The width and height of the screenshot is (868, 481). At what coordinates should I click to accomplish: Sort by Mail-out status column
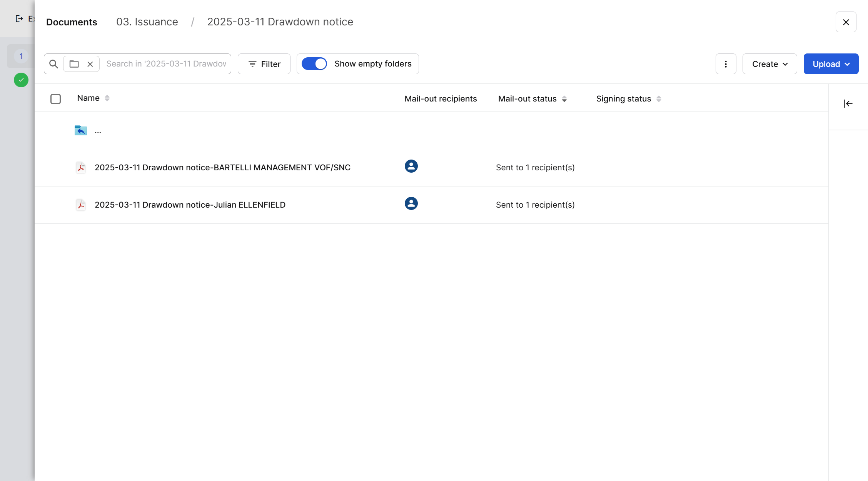564,99
